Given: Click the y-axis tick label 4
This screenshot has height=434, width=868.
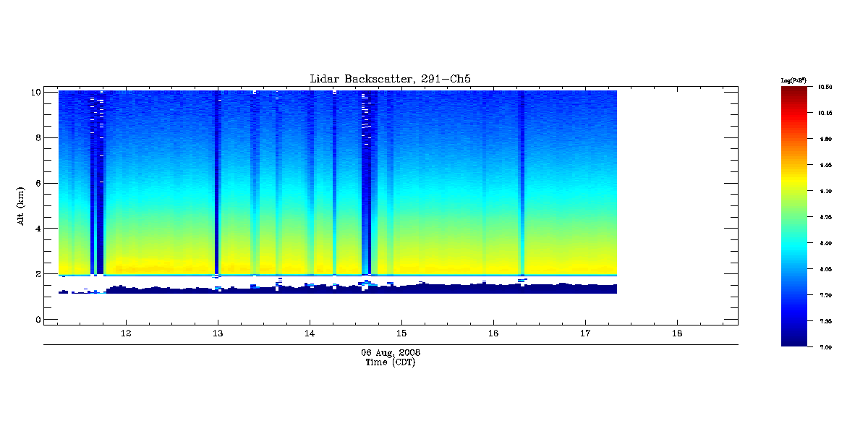Looking at the screenshot, I should click(38, 229).
